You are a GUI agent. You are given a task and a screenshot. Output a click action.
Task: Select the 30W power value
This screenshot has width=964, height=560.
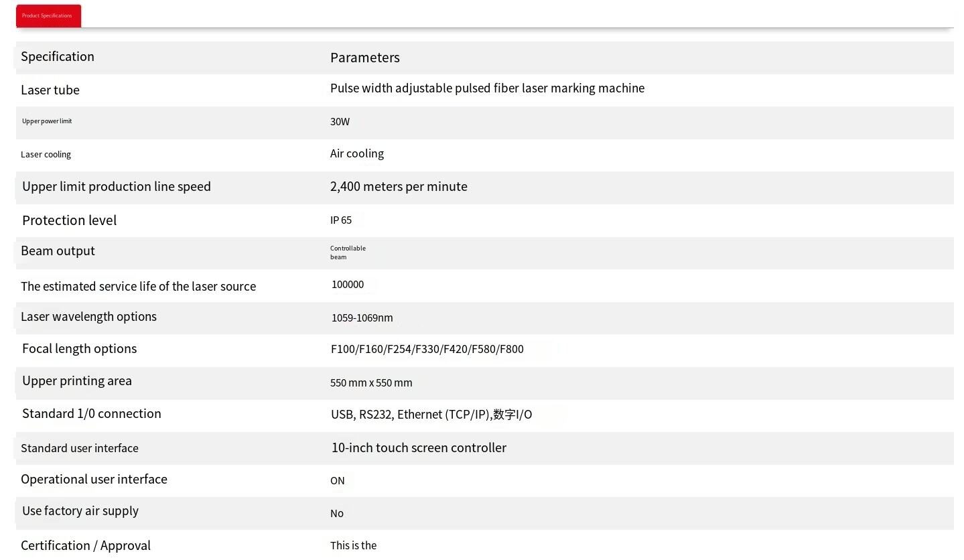(340, 122)
